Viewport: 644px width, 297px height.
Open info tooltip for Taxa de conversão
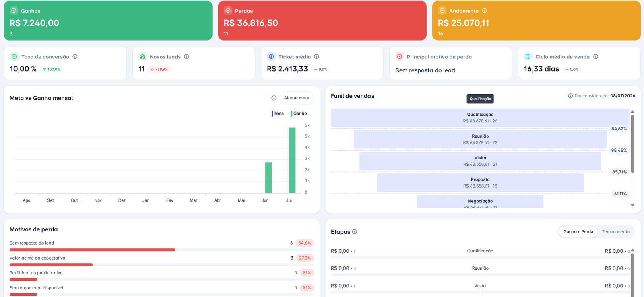(x=75, y=57)
